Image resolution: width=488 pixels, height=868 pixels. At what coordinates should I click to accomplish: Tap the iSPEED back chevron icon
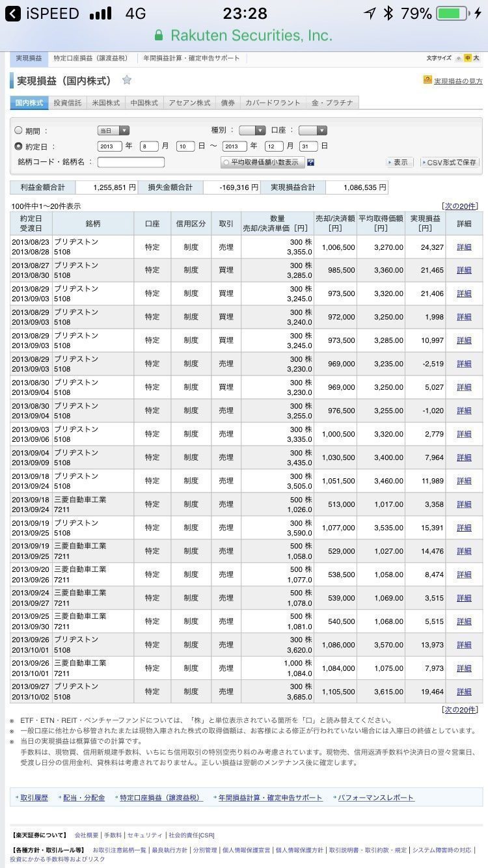(12, 14)
